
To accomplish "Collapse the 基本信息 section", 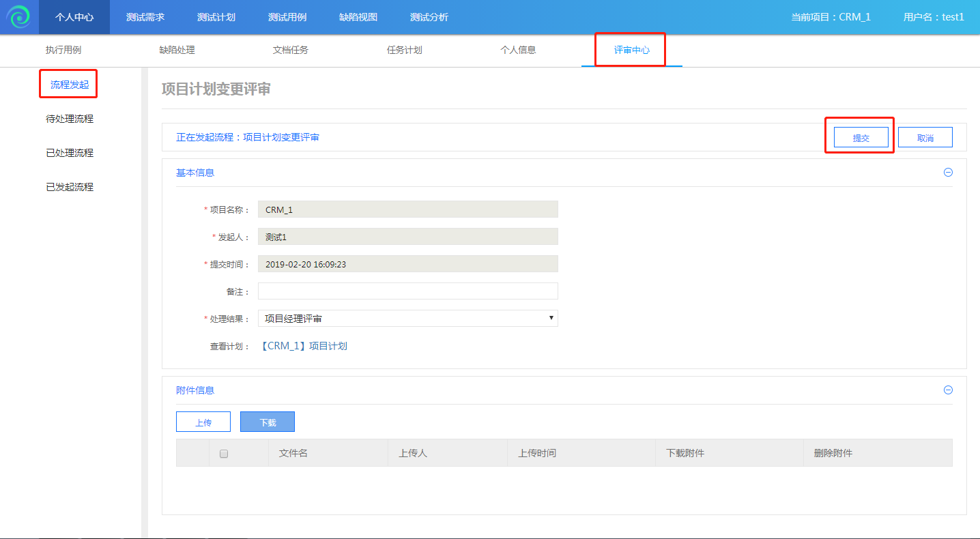I will [947, 173].
